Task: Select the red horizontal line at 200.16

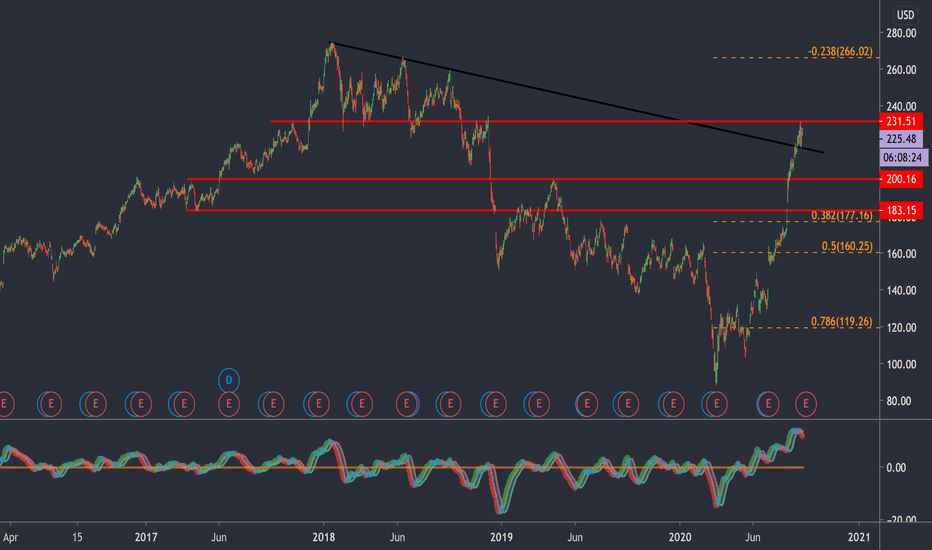Action: pos(533,179)
